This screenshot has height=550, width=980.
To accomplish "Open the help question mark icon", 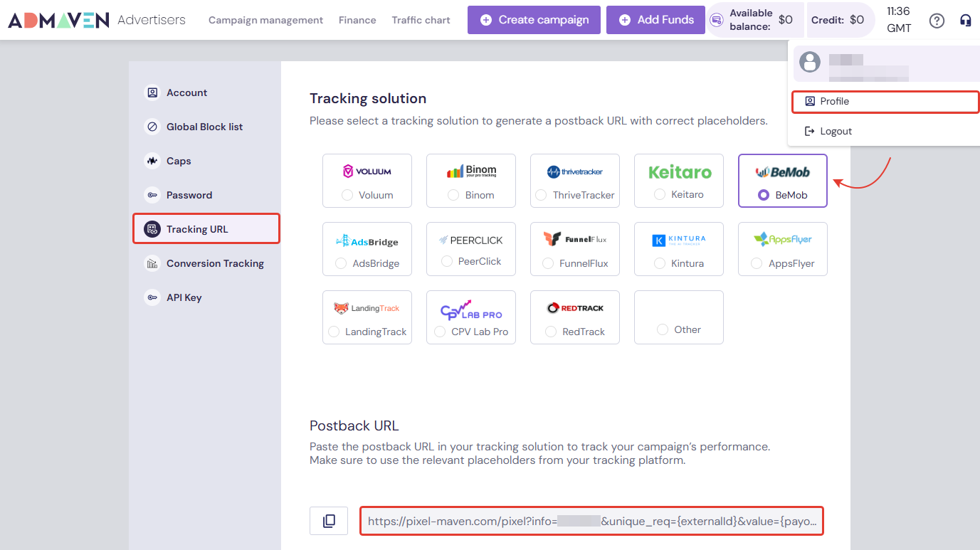I will click(x=937, y=20).
